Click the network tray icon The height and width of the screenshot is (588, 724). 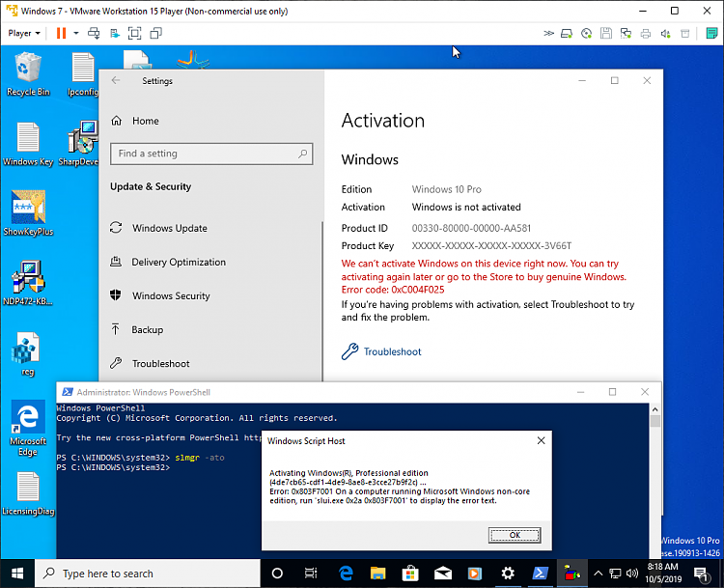(615, 574)
